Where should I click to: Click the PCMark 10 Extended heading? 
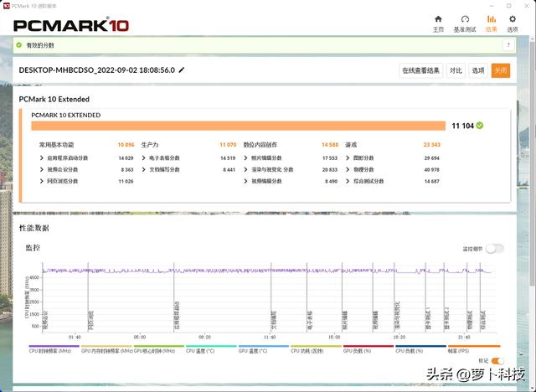(54, 99)
